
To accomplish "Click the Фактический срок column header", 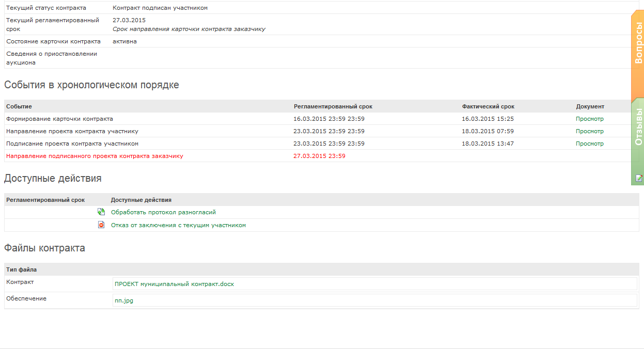I will pos(488,106).
